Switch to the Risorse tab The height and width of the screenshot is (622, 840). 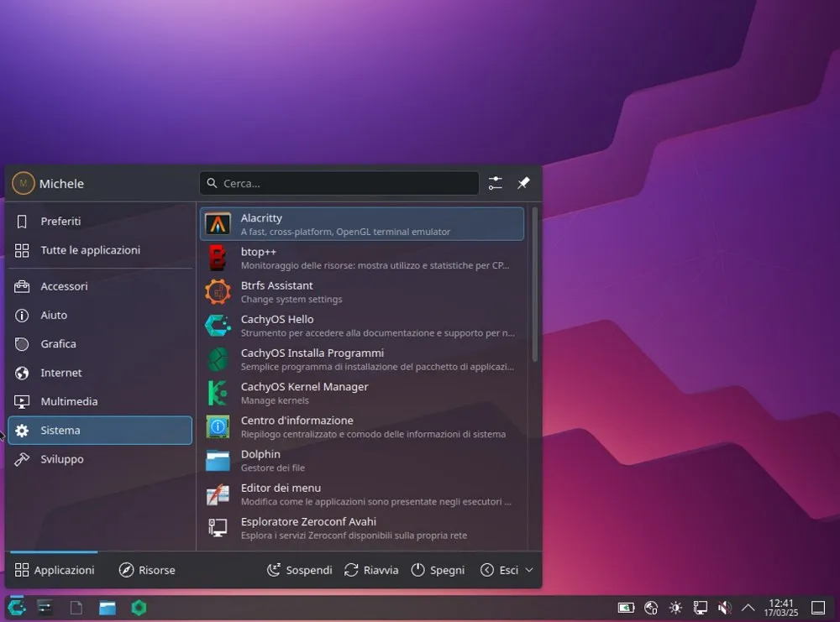tap(147, 569)
